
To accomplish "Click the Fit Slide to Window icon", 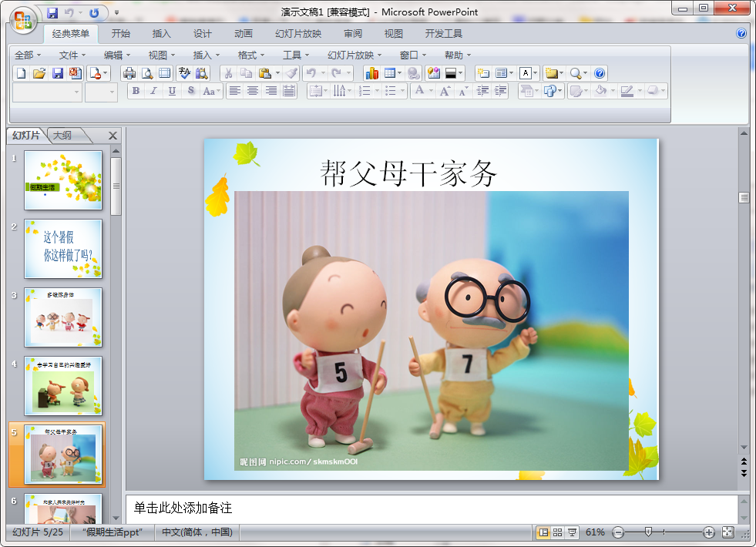I will [727, 532].
